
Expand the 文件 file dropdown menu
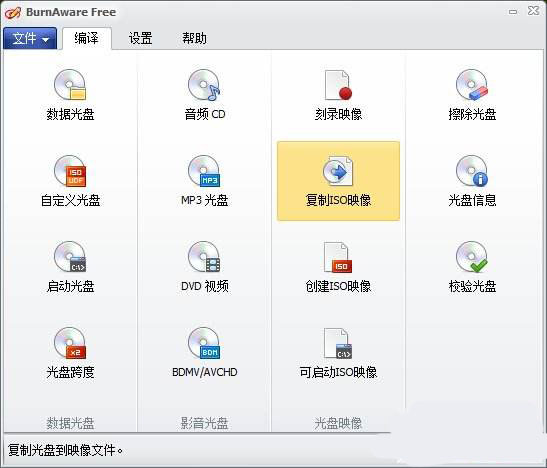point(30,38)
